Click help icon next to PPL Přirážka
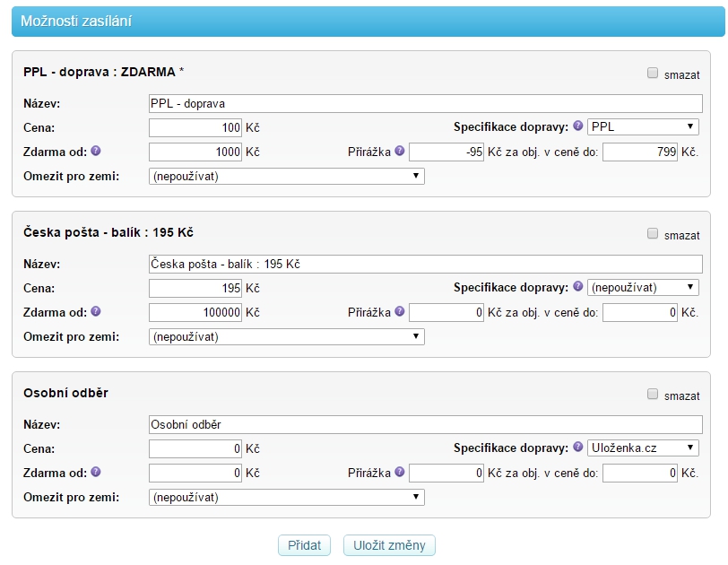728x565 pixels. click(x=400, y=152)
